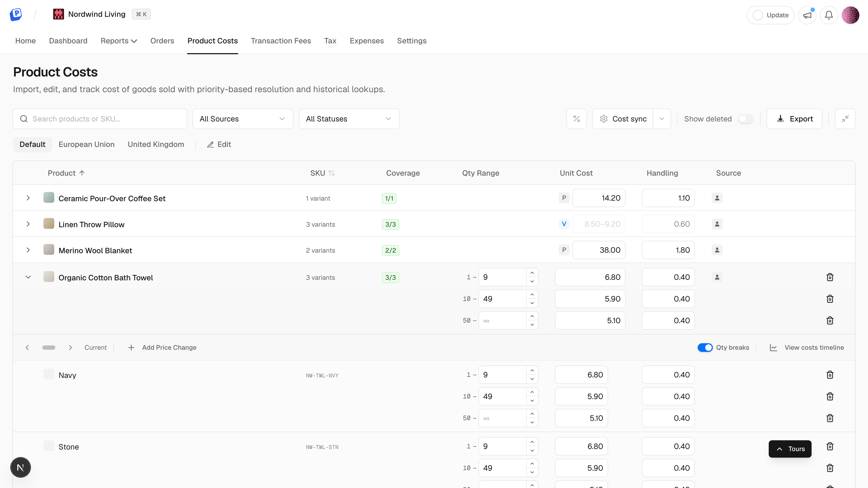The image size is (868, 488).
Task: Expand the Tours panel
Action: point(790,449)
